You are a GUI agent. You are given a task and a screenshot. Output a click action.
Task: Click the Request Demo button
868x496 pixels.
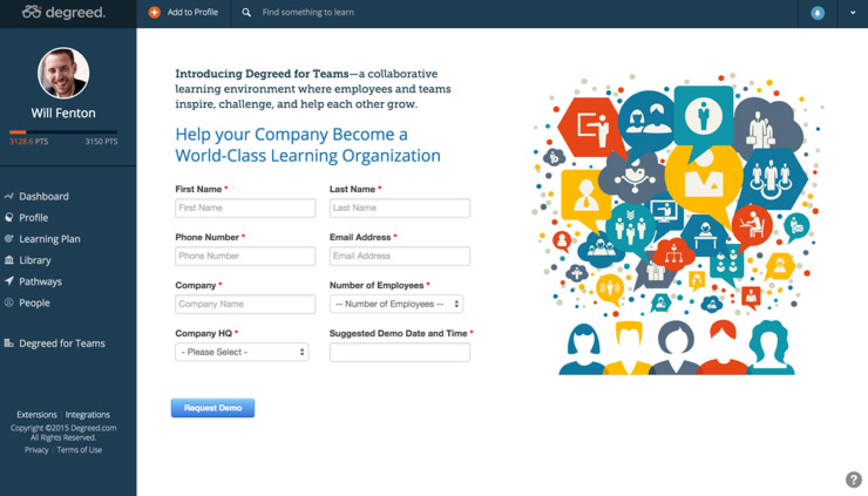pos(213,408)
